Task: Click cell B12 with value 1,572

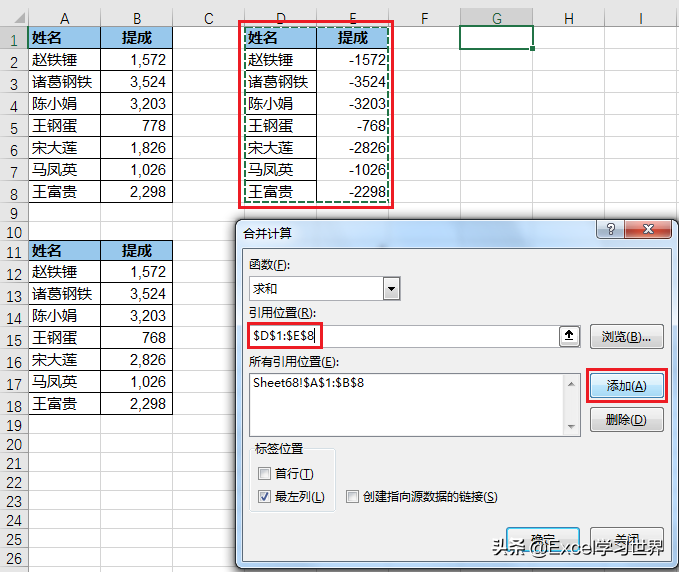Action: pos(136,272)
